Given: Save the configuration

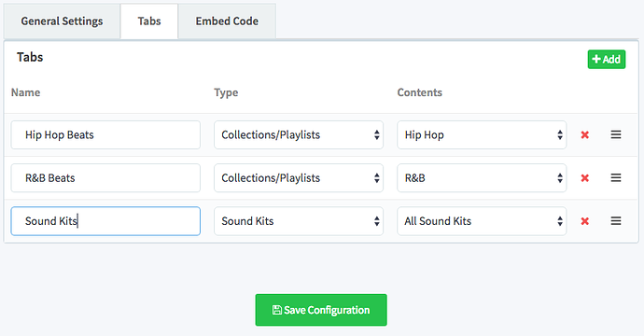Looking at the screenshot, I should 321,310.
